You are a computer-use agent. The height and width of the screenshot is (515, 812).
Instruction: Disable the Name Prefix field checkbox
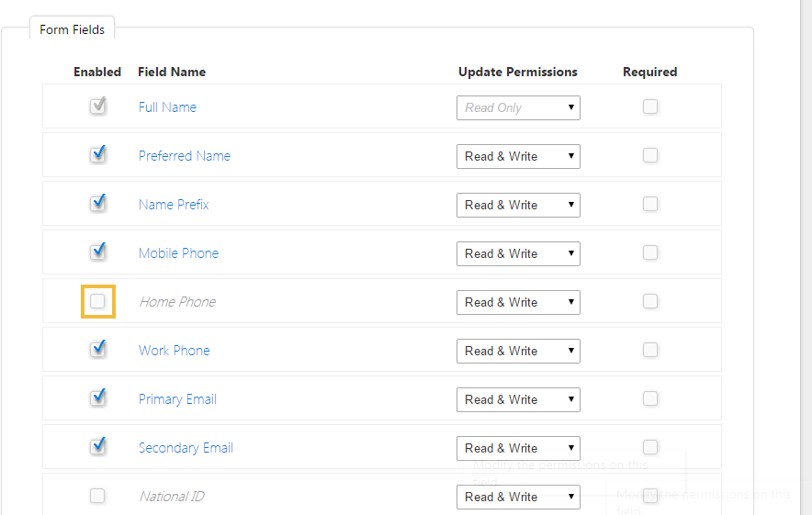click(97, 204)
